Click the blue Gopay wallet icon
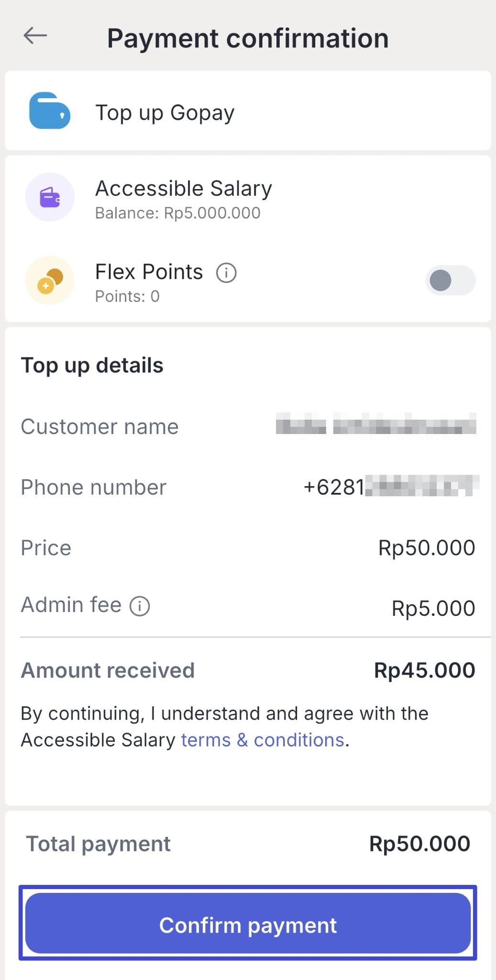The height and width of the screenshot is (980, 496). point(50,111)
